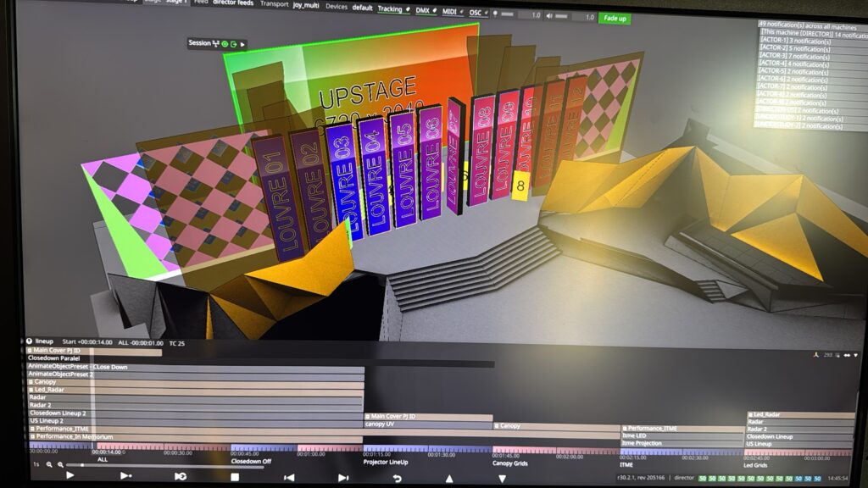
Task: Expand the second Main Cover PJ ID group
Action: [368, 416]
